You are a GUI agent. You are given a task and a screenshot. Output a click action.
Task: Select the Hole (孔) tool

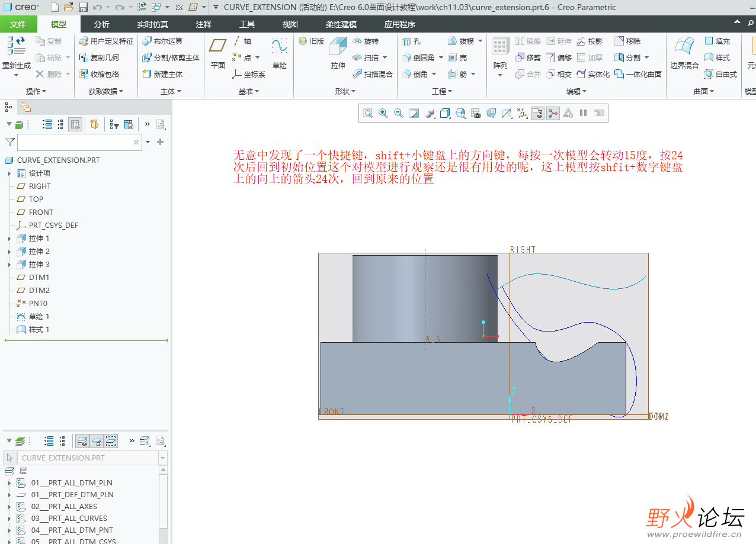[x=412, y=41]
